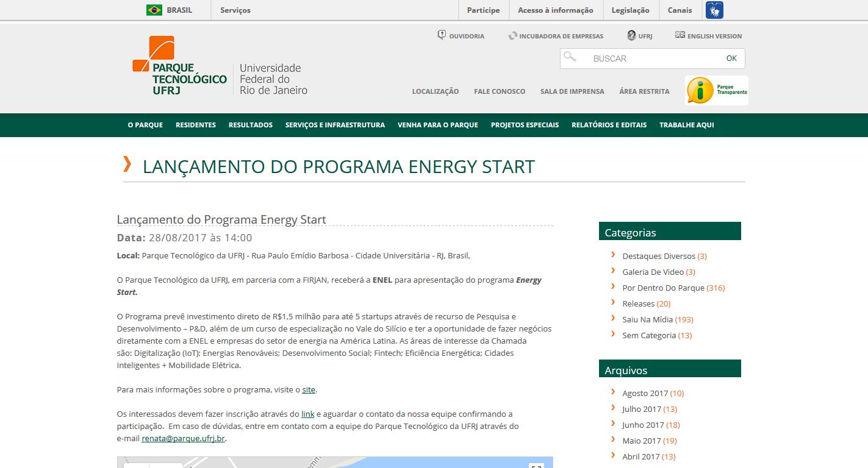The width and height of the screenshot is (868, 468).
Task: Open the Serviços menu in top bar
Action: click(x=235, y=10)
